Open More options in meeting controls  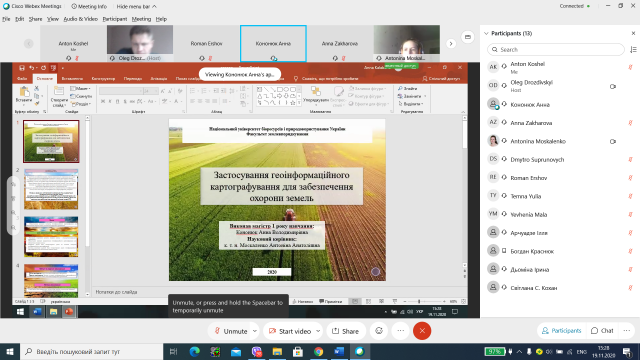[x=400, y=331]
